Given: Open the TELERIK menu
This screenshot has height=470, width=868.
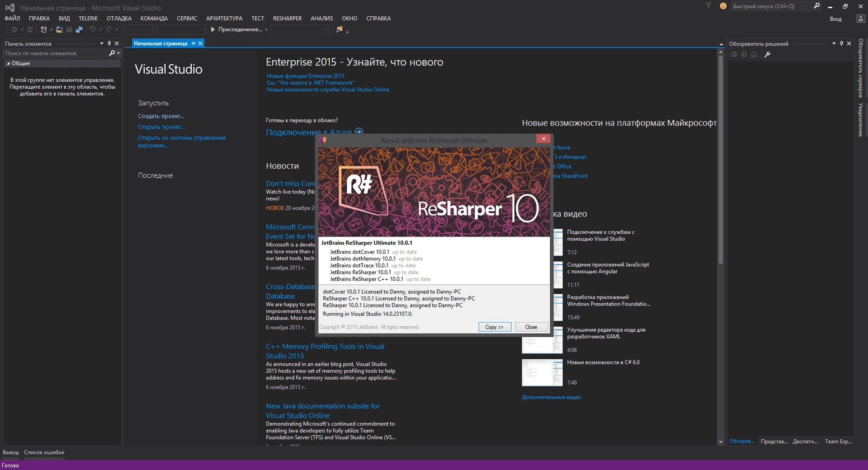Looking at the screenshot, I should [88, 19].
